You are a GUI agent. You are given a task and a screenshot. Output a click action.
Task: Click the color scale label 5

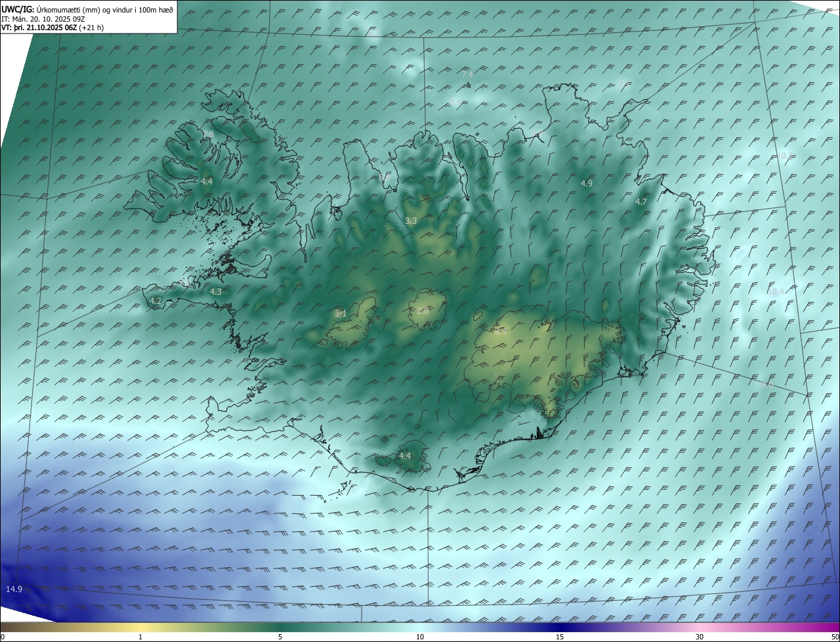coord(280,637)
